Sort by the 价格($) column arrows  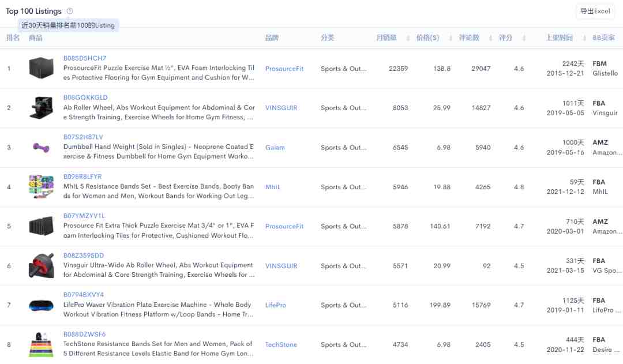tap(451, 38)
